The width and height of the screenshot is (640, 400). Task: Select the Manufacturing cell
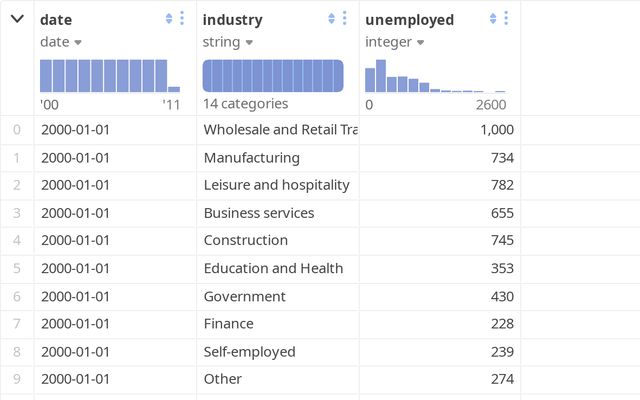251,157
